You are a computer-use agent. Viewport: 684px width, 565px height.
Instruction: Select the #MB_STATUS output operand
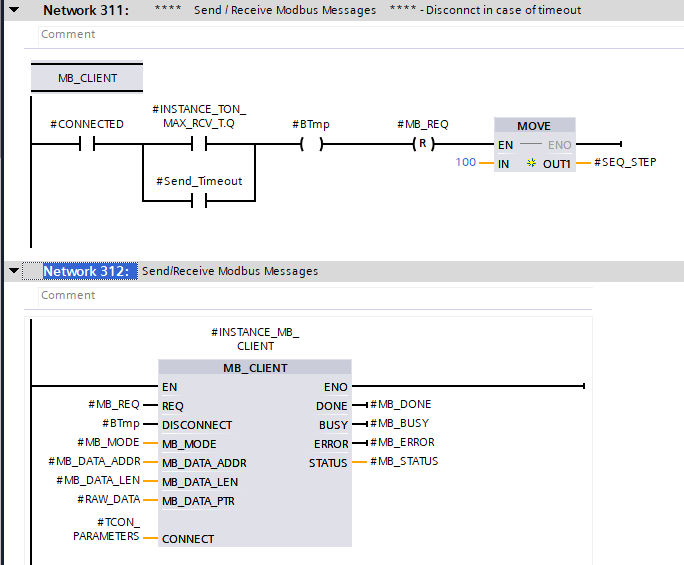pyautogui.click(x=404, y=462)
